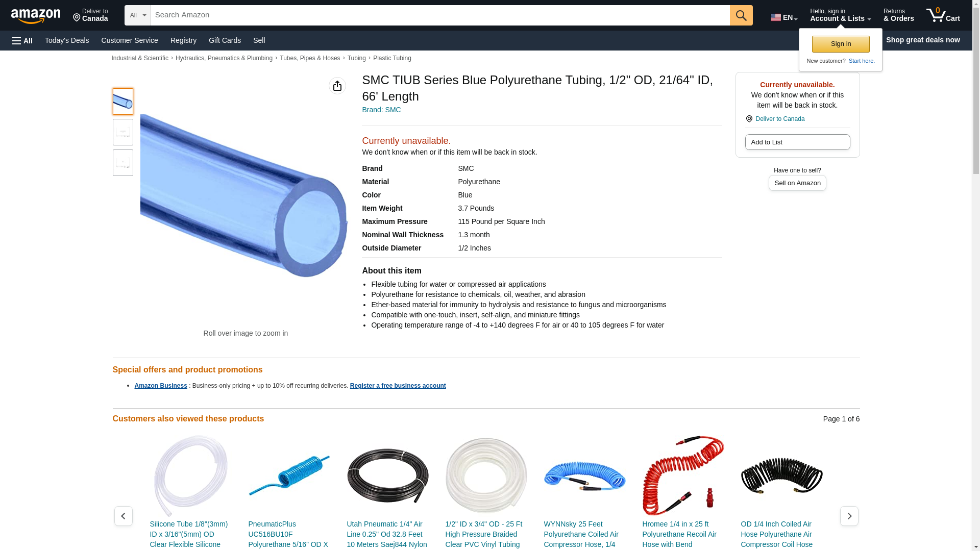Select the first blue tubing thumbnail
Image resolution: width=980 pixels, height=551 pixels.
pos(122,102)
